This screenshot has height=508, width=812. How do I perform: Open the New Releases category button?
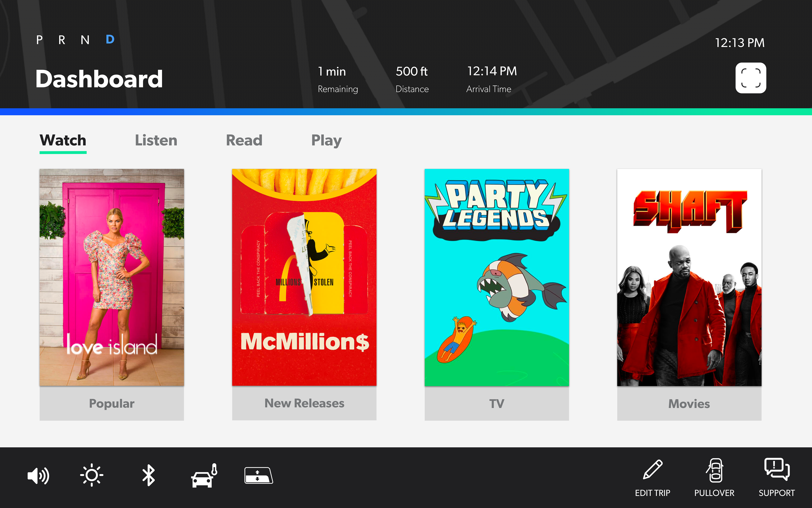click(304, 403)
